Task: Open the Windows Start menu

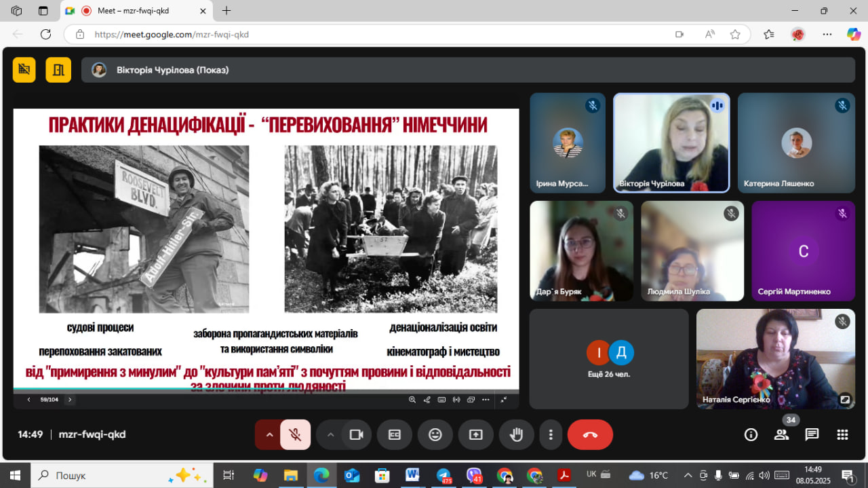Action: (15, 475)
